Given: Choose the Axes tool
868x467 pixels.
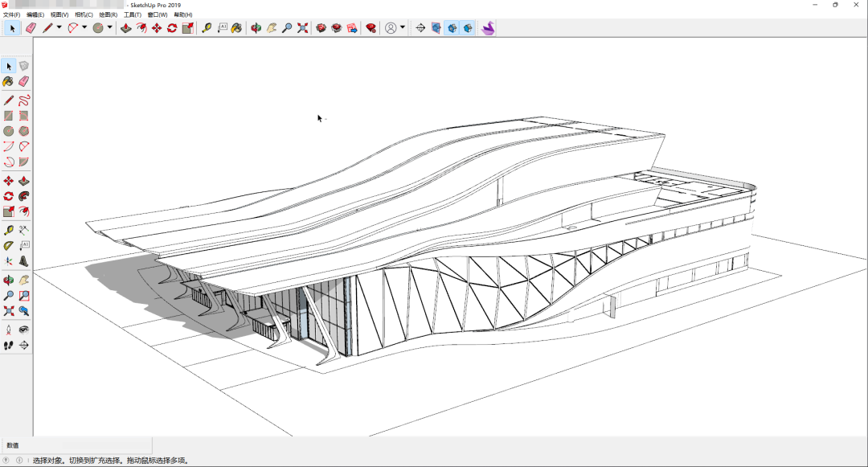Looking at the screenshot, I should point(8,261).
